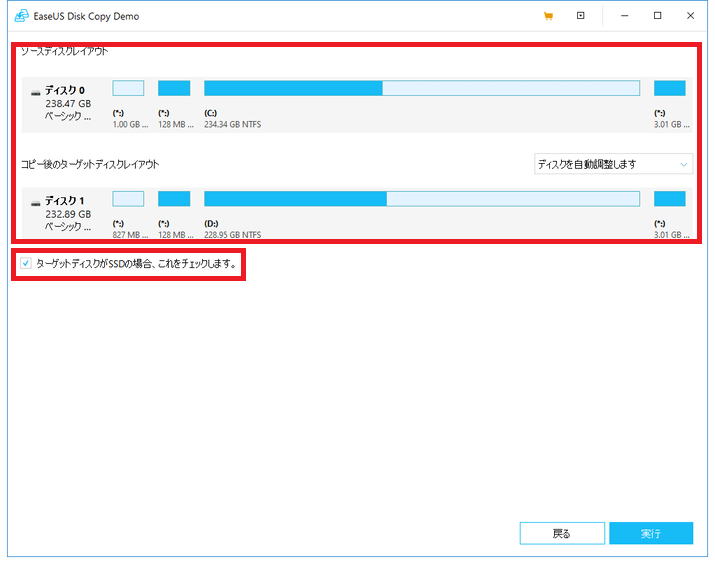Select the 3.01 GB partition on Disk 0
Image resolution: width=715 pixels, height=564 pixels.
(669, 88)
